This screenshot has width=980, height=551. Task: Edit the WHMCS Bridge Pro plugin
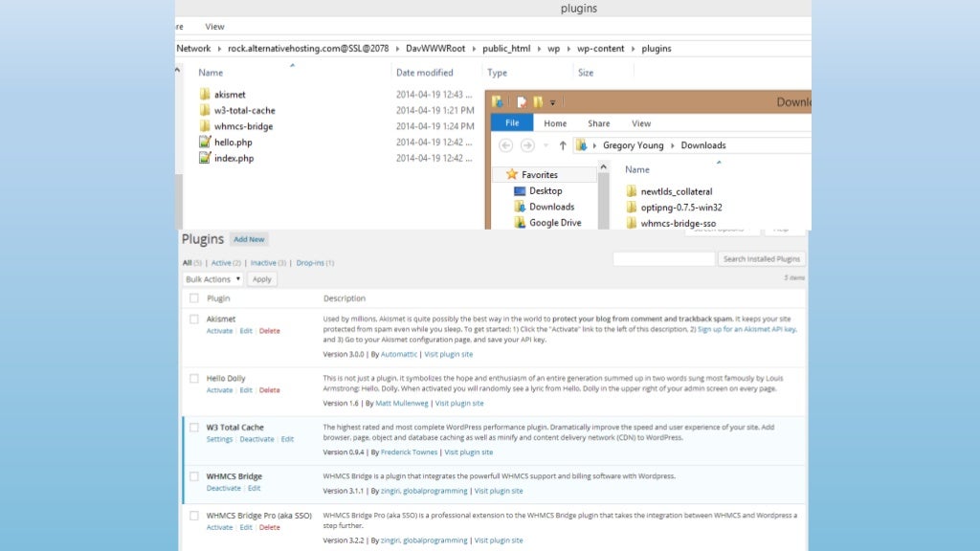point(246,528)
